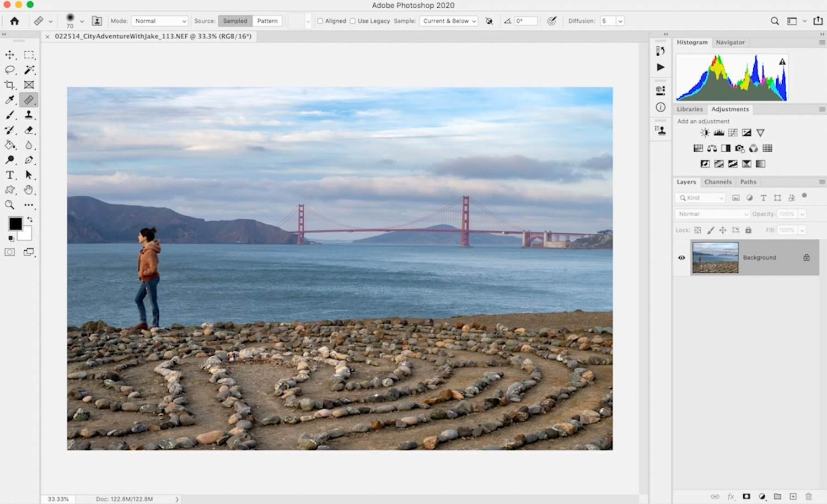
Task: Select the History Brush tool
Action: (10, 130)
